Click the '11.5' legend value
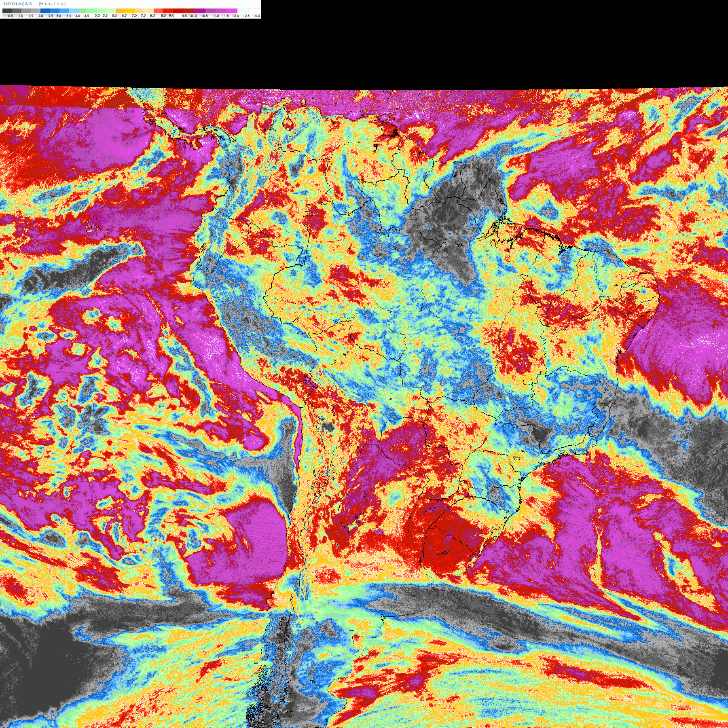 225,16
